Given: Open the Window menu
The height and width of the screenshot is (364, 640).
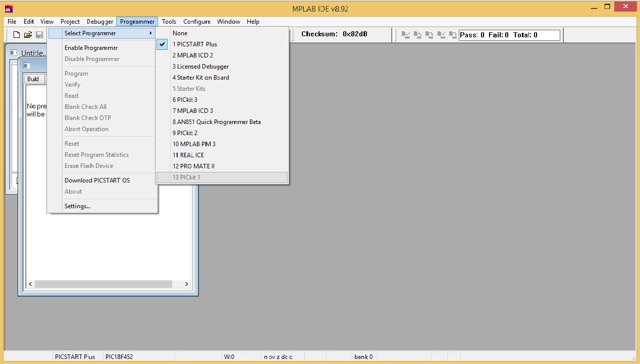Looking at the screenshot, I should (229, 22).
